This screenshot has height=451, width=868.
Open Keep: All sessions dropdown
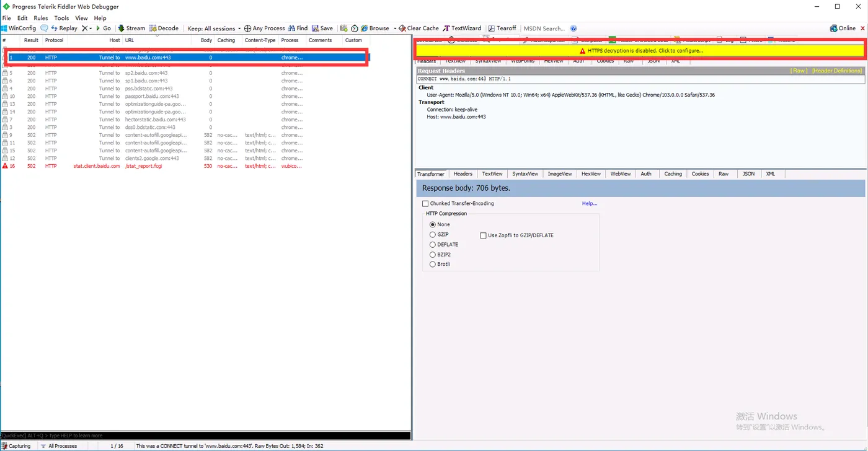coord(214,28)
